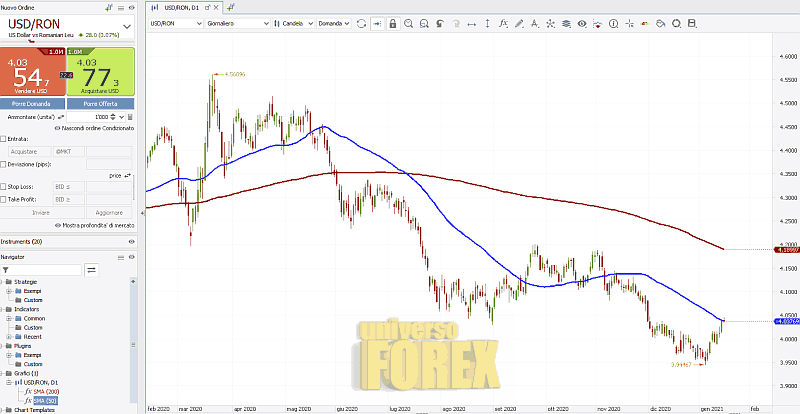Enable the Stop Loss checkbox
800x414 pixels.
tap(4, 186)
